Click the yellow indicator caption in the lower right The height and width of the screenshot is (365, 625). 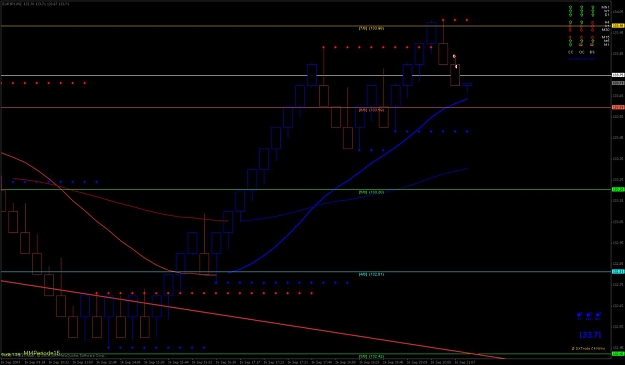588,349
